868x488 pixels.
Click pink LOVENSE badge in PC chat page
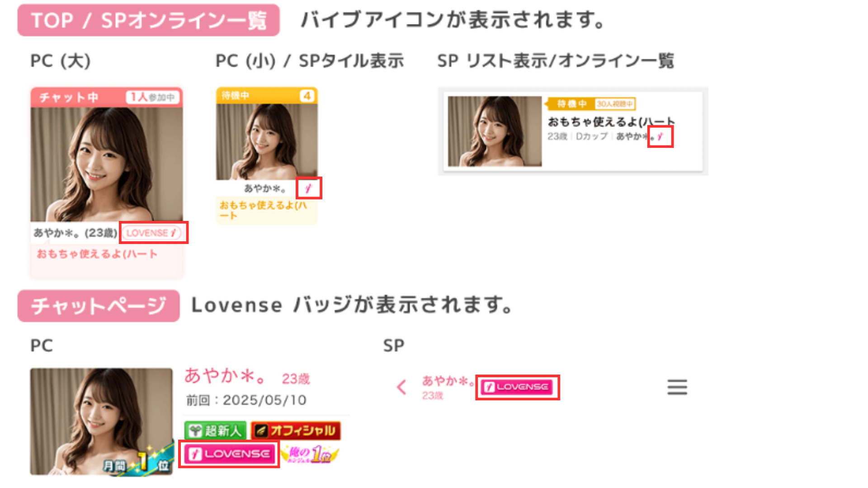click(230, 454)
